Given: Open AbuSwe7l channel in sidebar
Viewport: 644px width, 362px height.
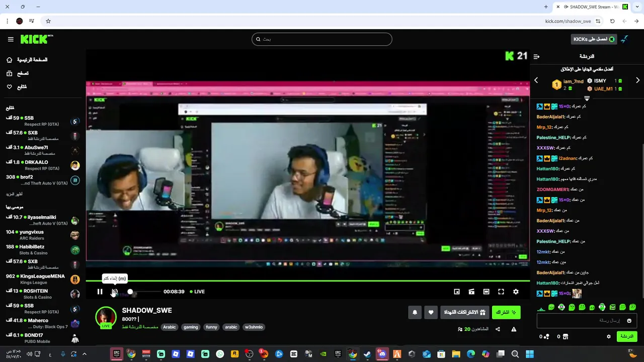Looking at the screenshot, I should pyautogui.click(x=43, y=150).
